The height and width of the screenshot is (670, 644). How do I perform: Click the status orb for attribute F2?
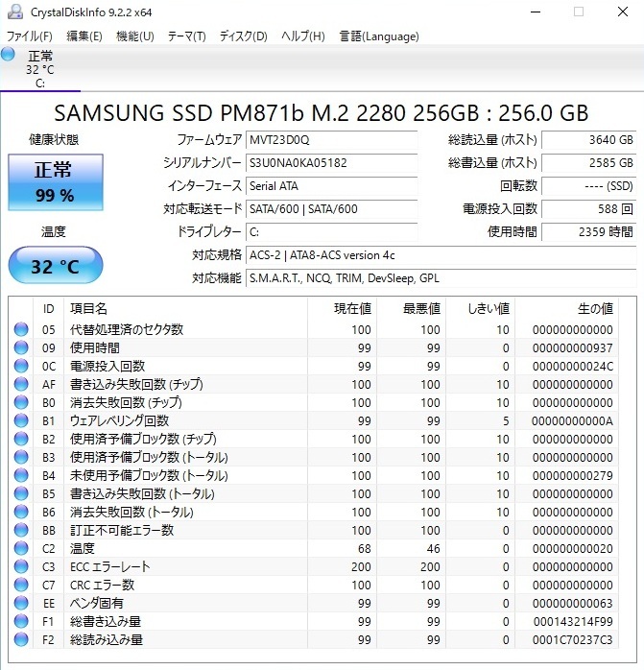pyautogui.click(x=21, y=639)
